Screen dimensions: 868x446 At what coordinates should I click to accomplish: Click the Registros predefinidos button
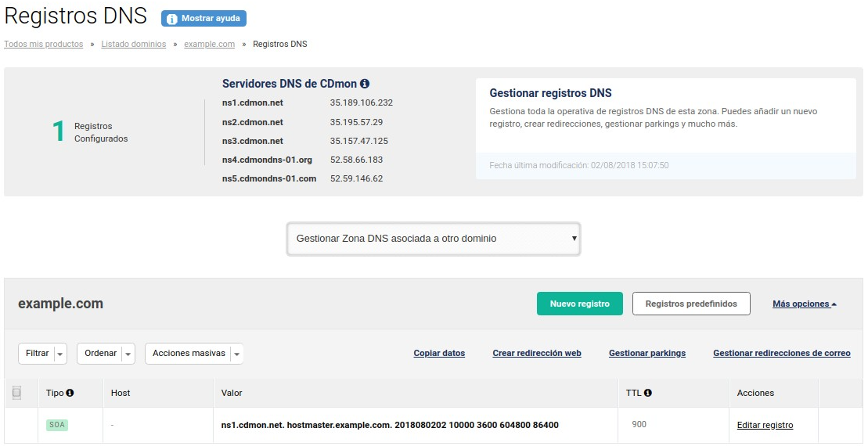tap(690, 304)
